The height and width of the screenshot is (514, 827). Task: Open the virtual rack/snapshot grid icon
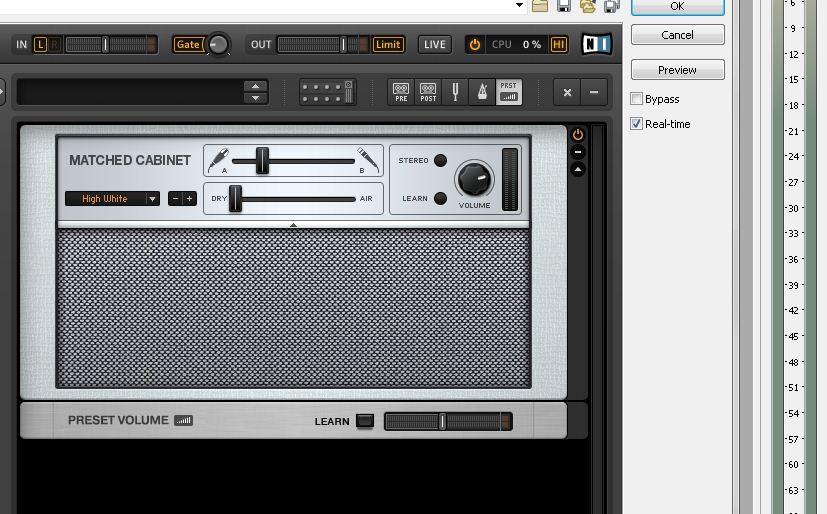tap(326, 92)
